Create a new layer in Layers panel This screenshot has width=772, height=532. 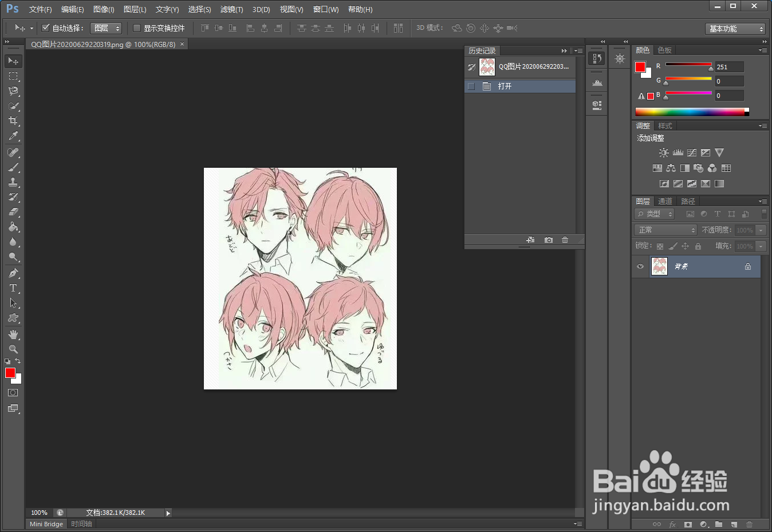pyautogui.click(x=734, y=524)
